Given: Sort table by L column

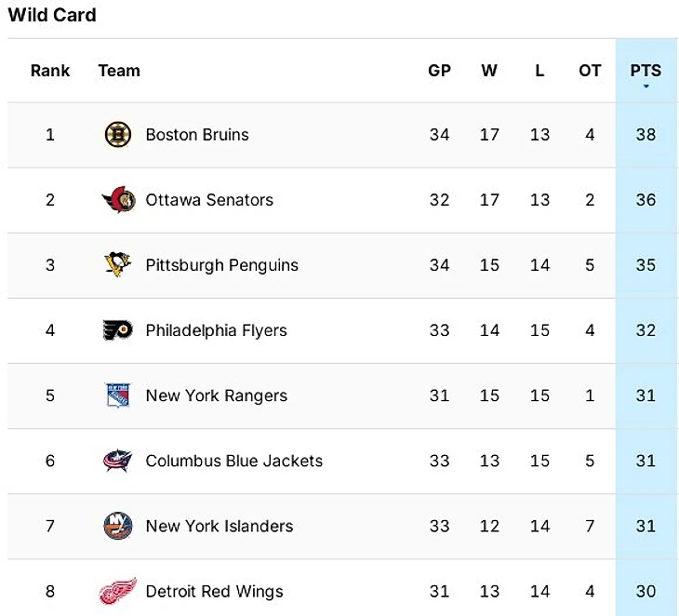Looking at the screenshot, I should 539,71.
